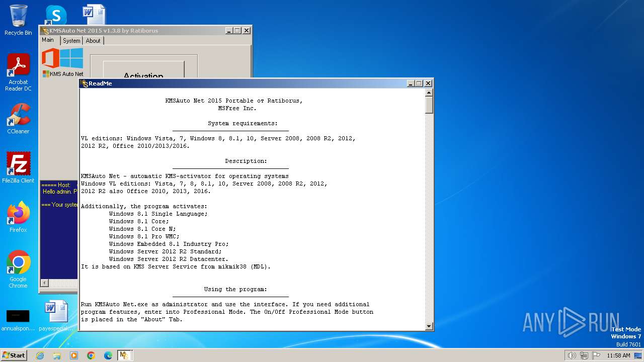Open File Explorer from the taskbar
Image resolution: width=644 pixels, height=362 pixels.
(57, 355)
